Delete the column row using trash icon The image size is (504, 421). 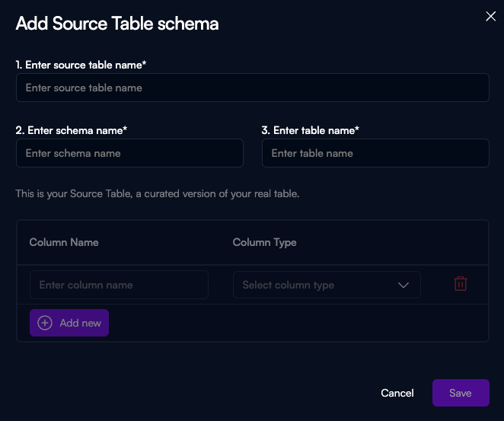[461, 284]
